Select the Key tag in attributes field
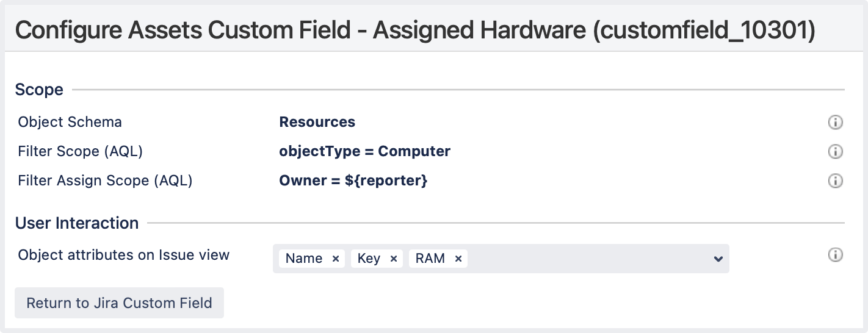Screen dimensions: 868x333 coord(369,259)
